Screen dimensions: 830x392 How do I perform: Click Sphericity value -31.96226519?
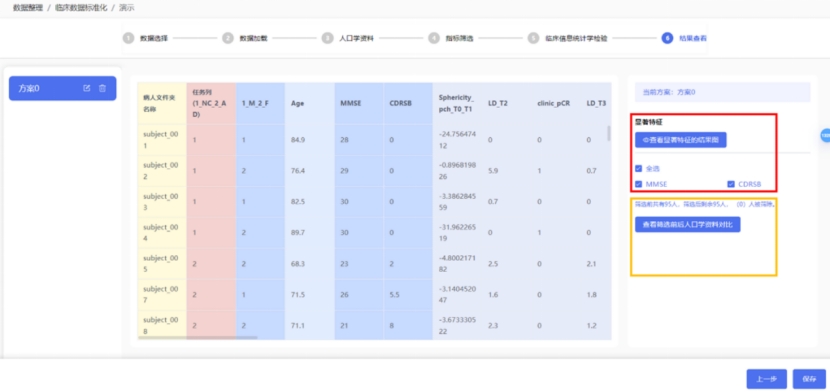click(x=457, y=232)
